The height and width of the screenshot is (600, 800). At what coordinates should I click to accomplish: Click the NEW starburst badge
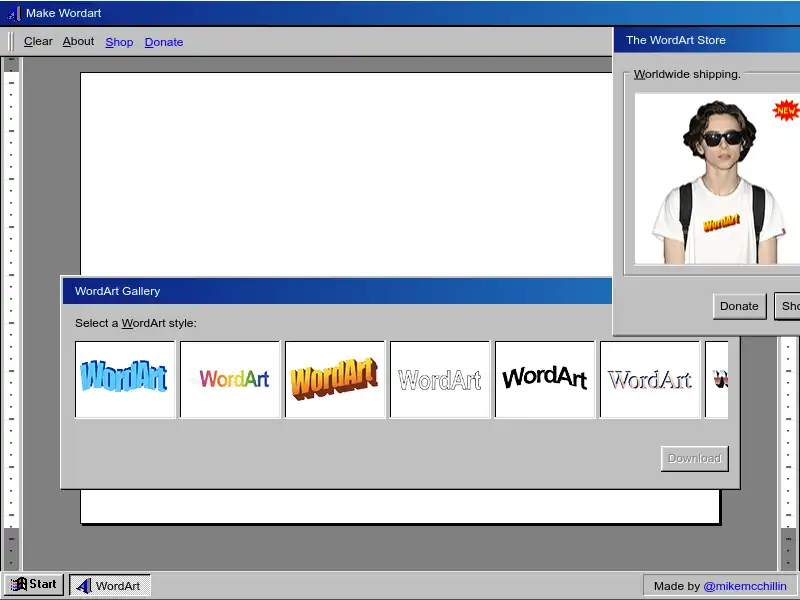pos(786,110)
